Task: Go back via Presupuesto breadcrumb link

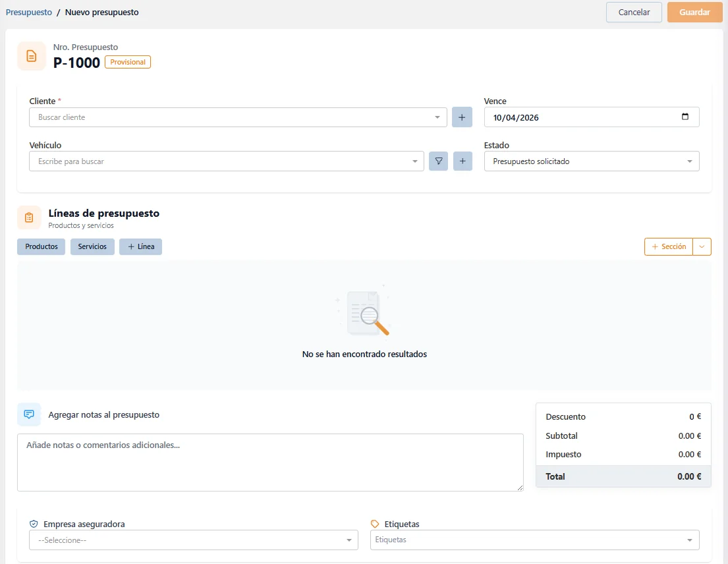Action: click(29, 12)
